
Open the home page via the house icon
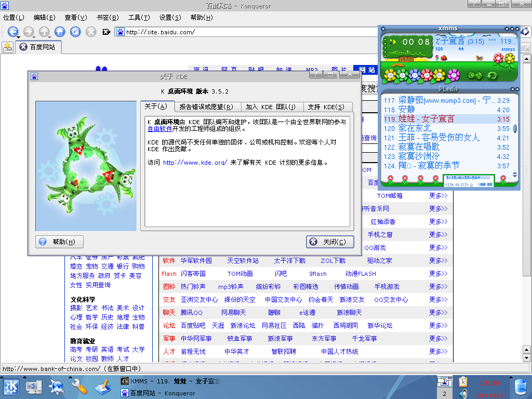[60, 32]
